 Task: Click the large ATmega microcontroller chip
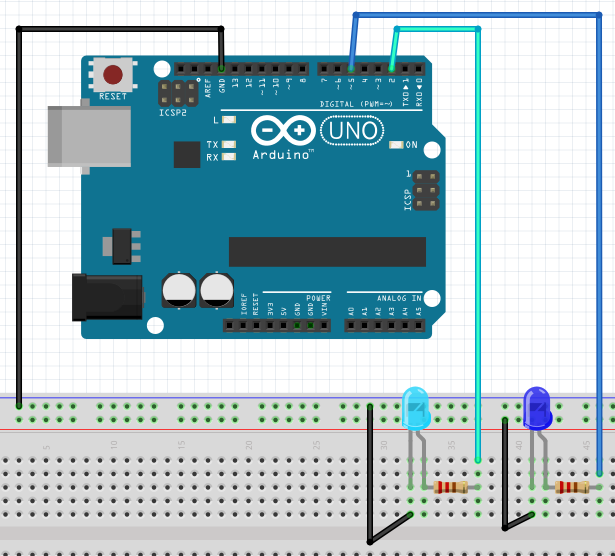click(x=327, y=252)
